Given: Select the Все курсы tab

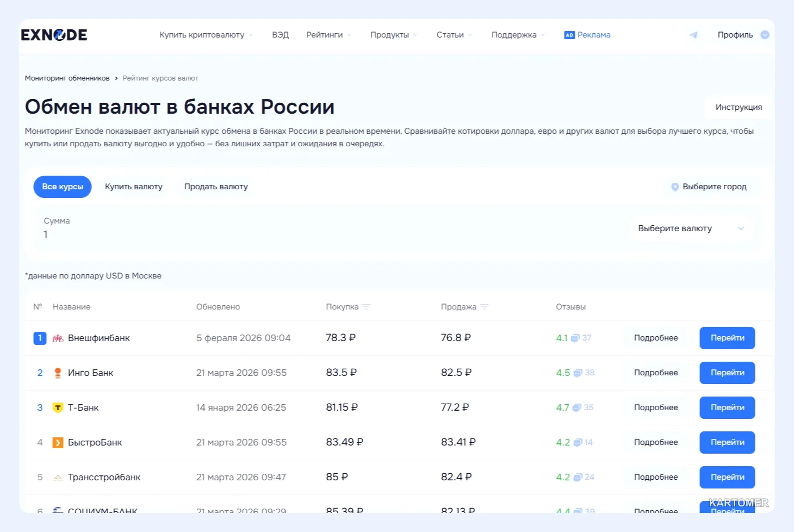Looking at the screenshot, I should tap(63, 187).
